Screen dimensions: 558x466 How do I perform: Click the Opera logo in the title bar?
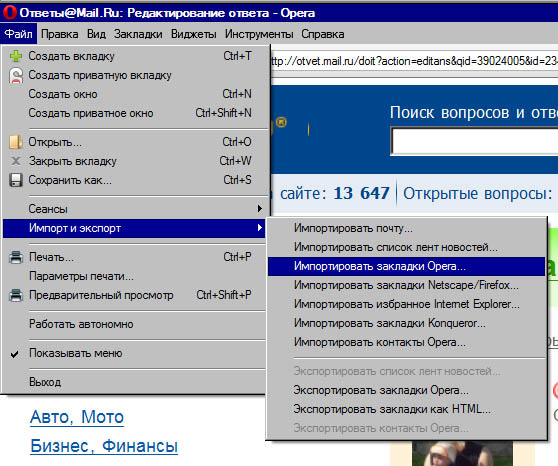pyautogui.click(x=10, y=13)
